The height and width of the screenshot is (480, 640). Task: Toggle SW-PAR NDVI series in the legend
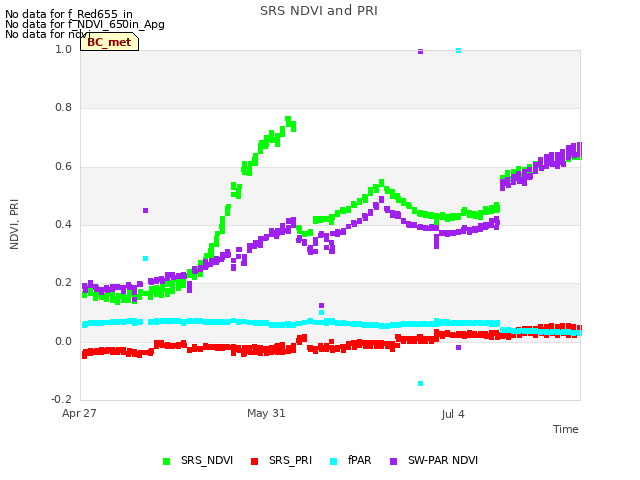pos(434,461)
